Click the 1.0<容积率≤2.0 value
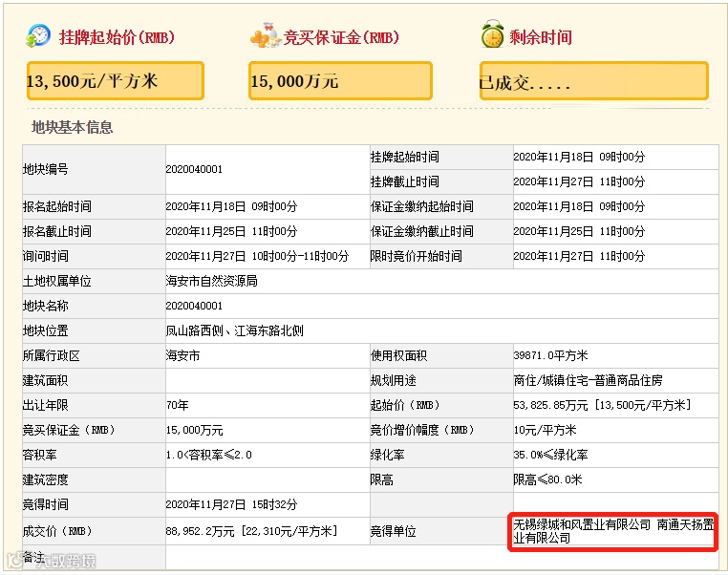Viewport: 728px width, 575px height. click(x=209, y=456)
